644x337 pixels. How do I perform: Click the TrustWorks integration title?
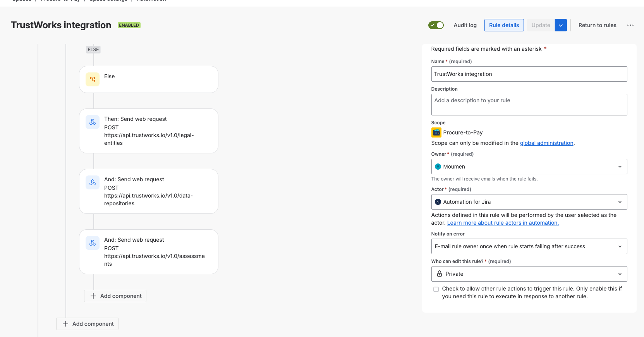point(61,25)
